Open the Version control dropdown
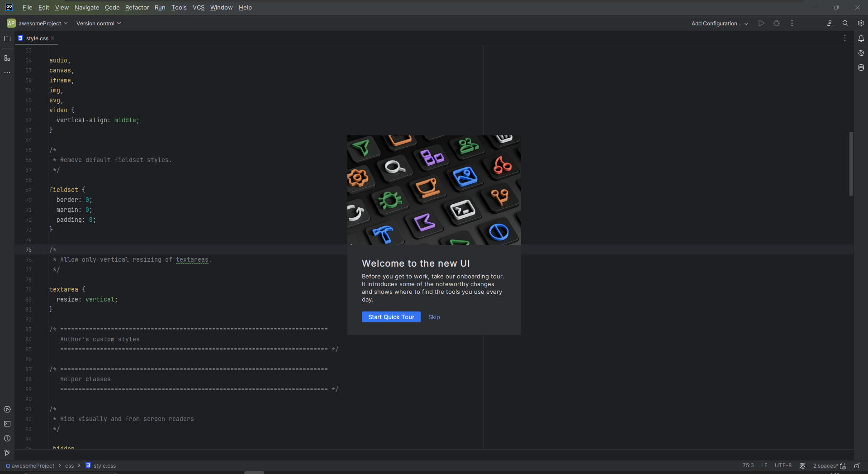Screen dimensions: 868x474 point(99,23)
